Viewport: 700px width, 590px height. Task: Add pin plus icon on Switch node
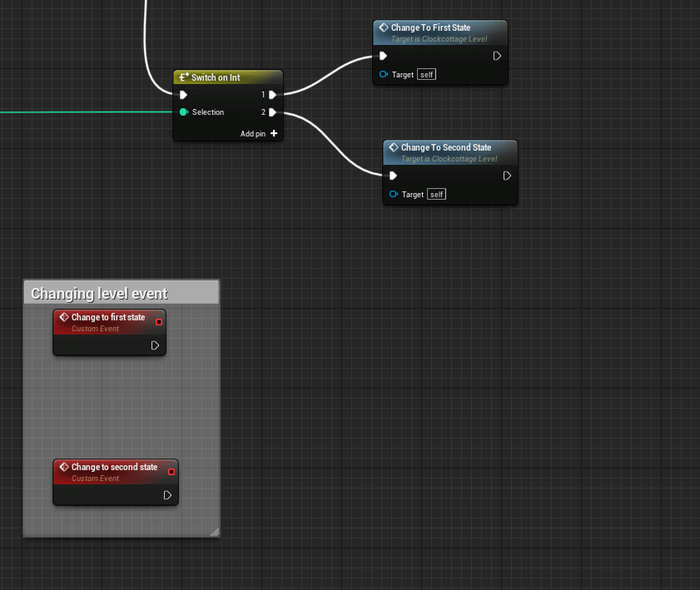point(274,133)
